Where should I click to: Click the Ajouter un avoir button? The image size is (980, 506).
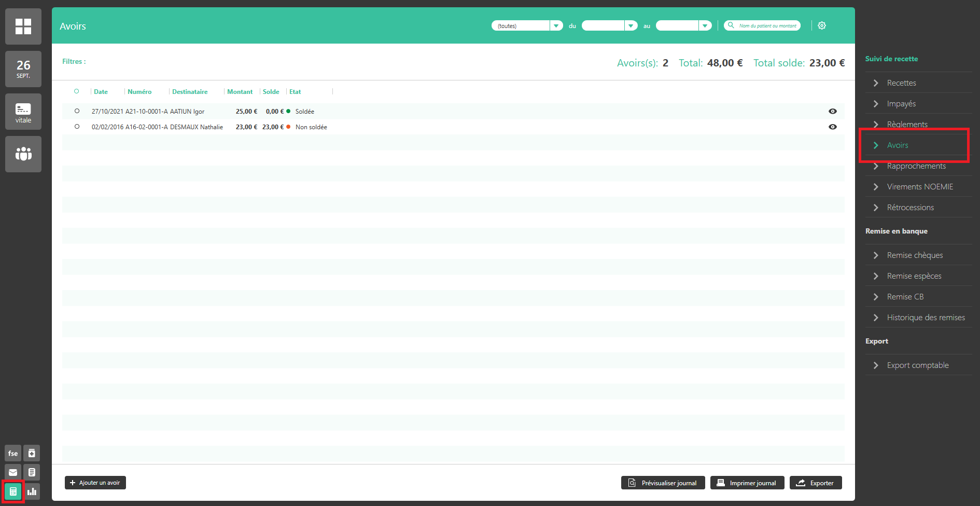point(95,483)
